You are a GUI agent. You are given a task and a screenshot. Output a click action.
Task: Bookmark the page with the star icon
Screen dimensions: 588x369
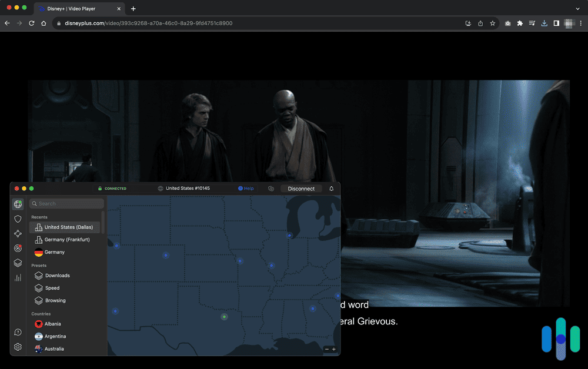pyautogui.click(x=493, y=24)
